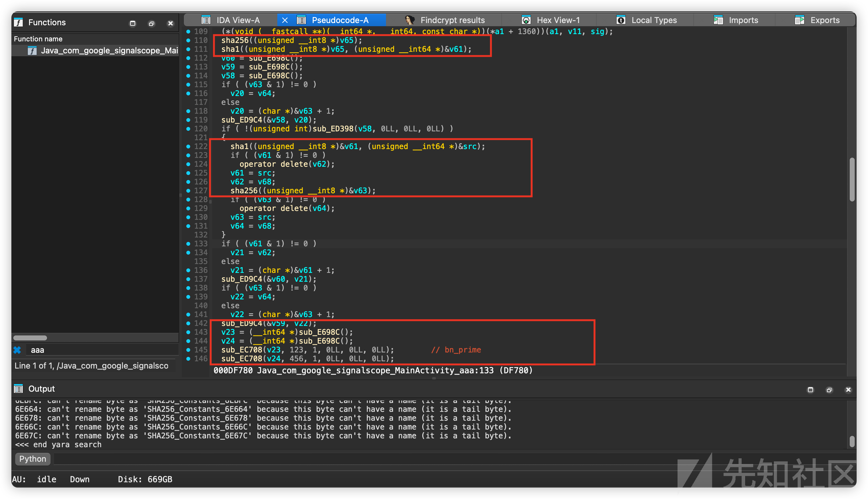Click sub_ED398 call on line 120
This screenshot has width=868, height=499.
333,129
